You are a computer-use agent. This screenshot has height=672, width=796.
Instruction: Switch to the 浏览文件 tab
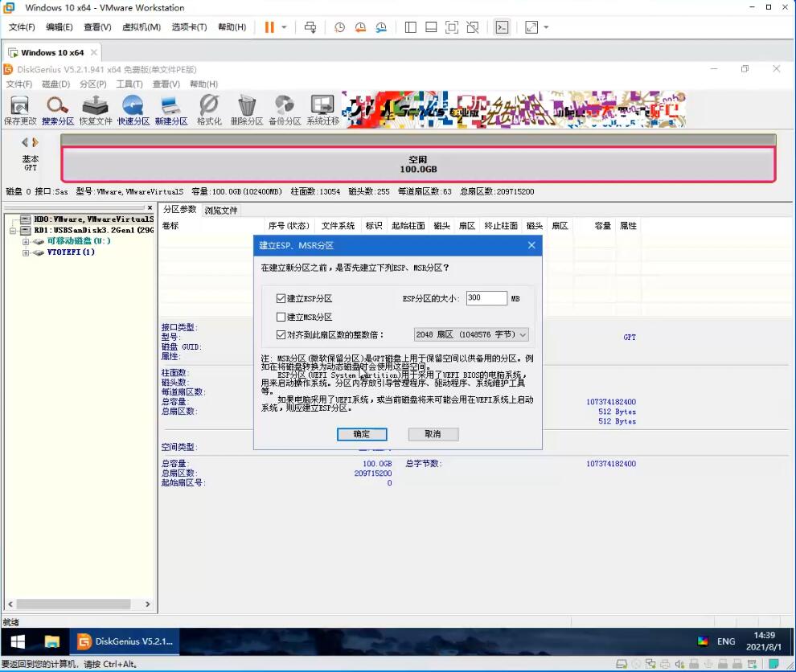click(x=220, y=211)
